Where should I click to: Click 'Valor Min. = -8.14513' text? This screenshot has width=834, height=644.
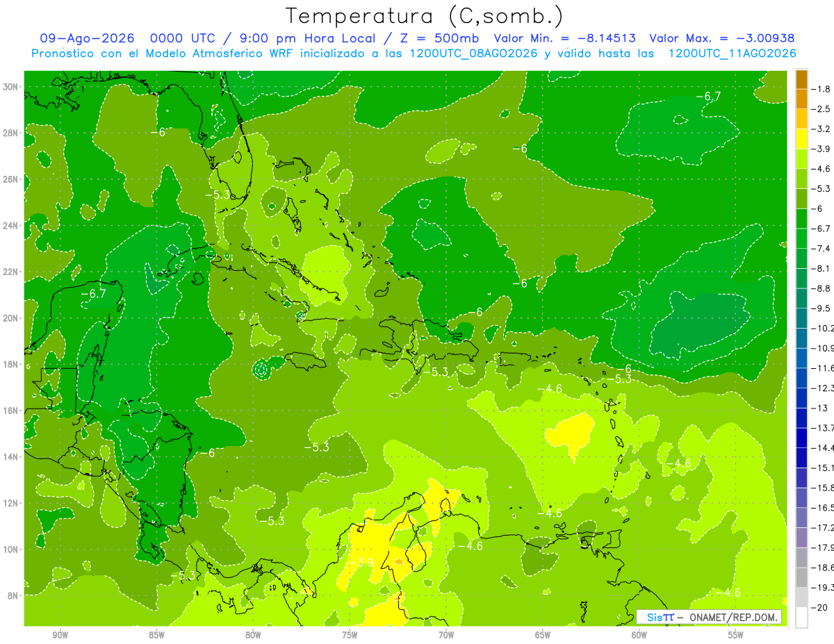tap(564, 38)
